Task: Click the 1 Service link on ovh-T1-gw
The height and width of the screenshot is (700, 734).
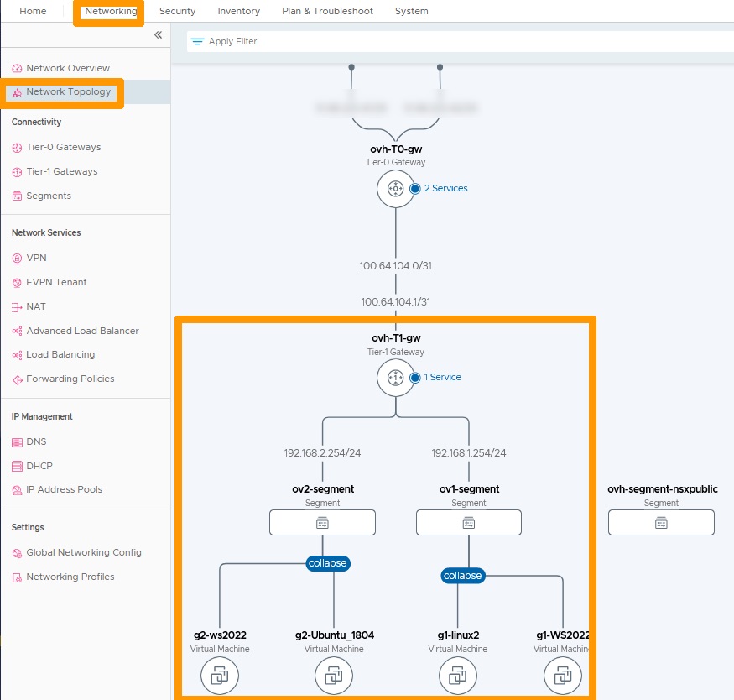Action: point(440,377)
